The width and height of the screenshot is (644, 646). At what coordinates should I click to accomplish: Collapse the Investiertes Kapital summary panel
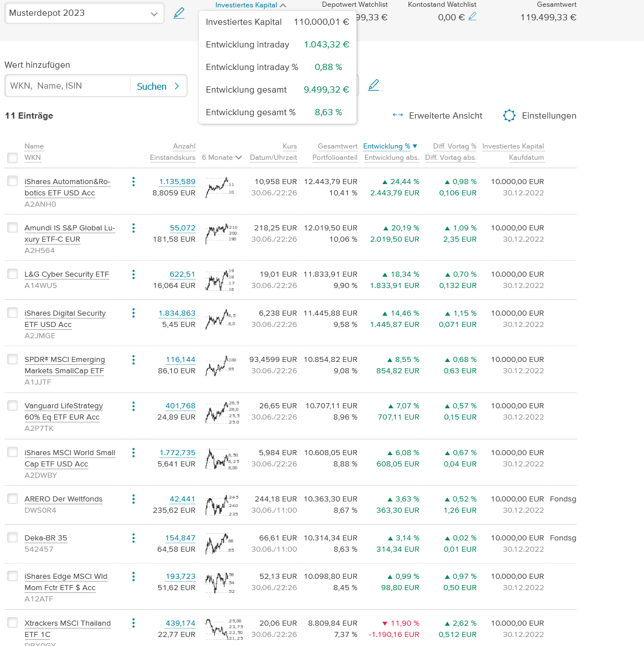click(250, 5)
